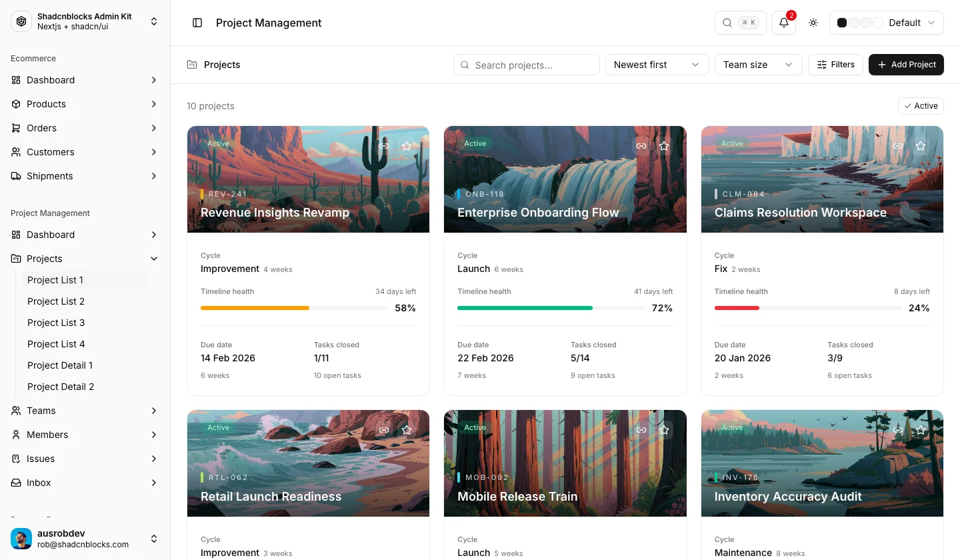This screenshot has width=960, height=560.
Task: Open the ausrobdev account menu chevrons
Action: point(154,539)
